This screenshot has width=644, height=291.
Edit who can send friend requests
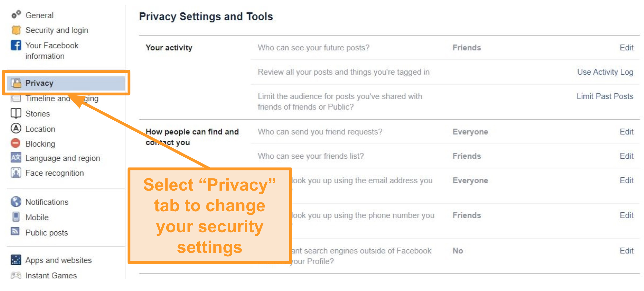pyautogui.click(x=626, y=132)
